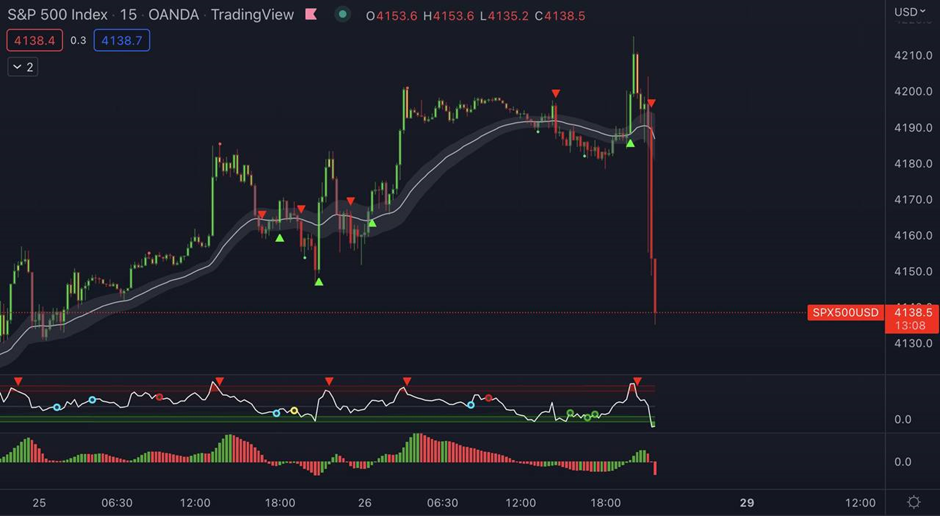
Task: Click the 4210.0 price axis label
Action: pyautogui.click(x=912, y=56)
